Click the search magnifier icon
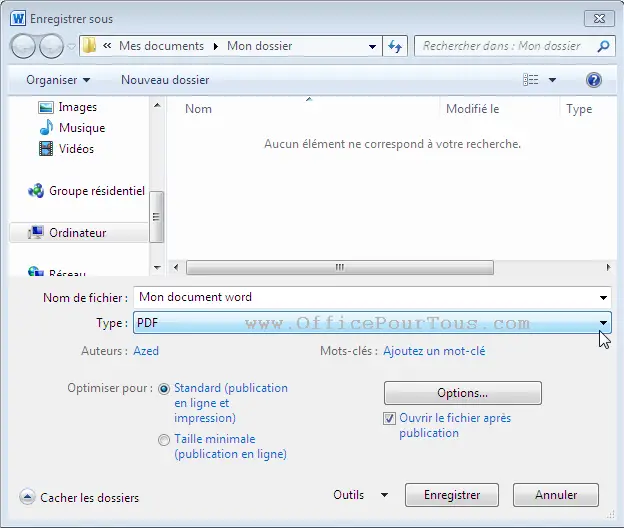 click(603, 46)
